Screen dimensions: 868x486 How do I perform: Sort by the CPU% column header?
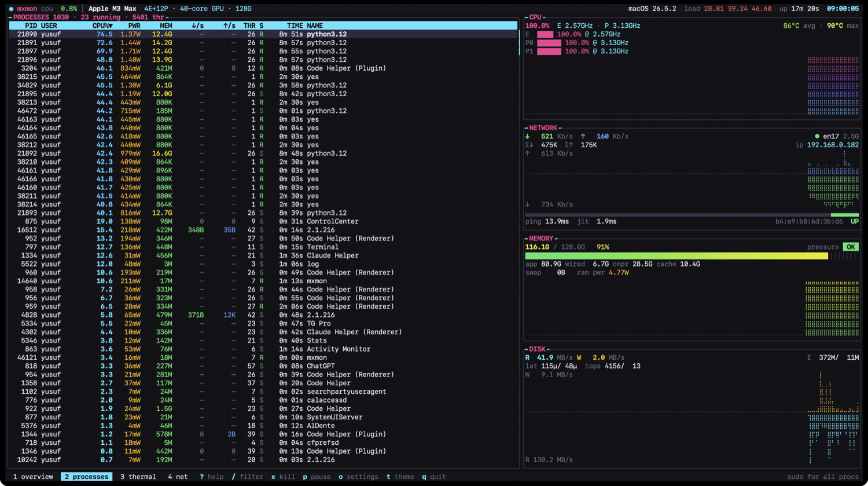(x=102, y=25)
